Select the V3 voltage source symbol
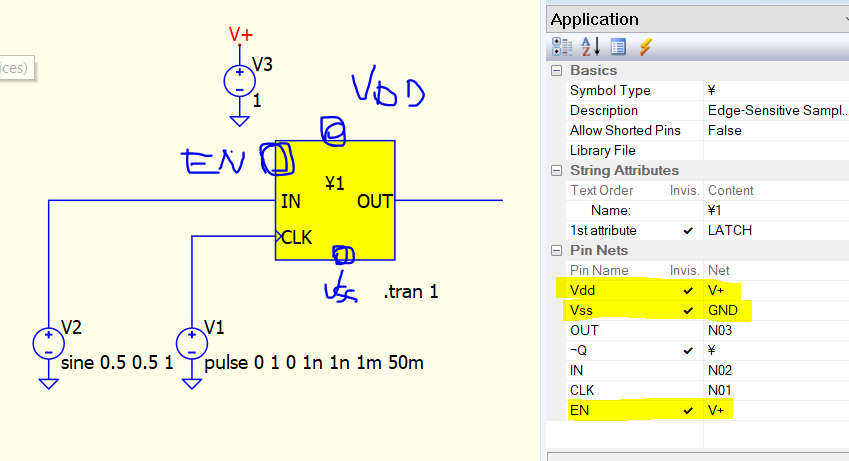 point(240,81)
